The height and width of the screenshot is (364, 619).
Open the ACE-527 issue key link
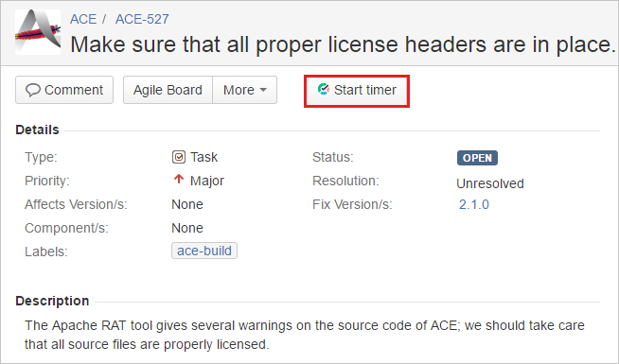pos(142,19)
